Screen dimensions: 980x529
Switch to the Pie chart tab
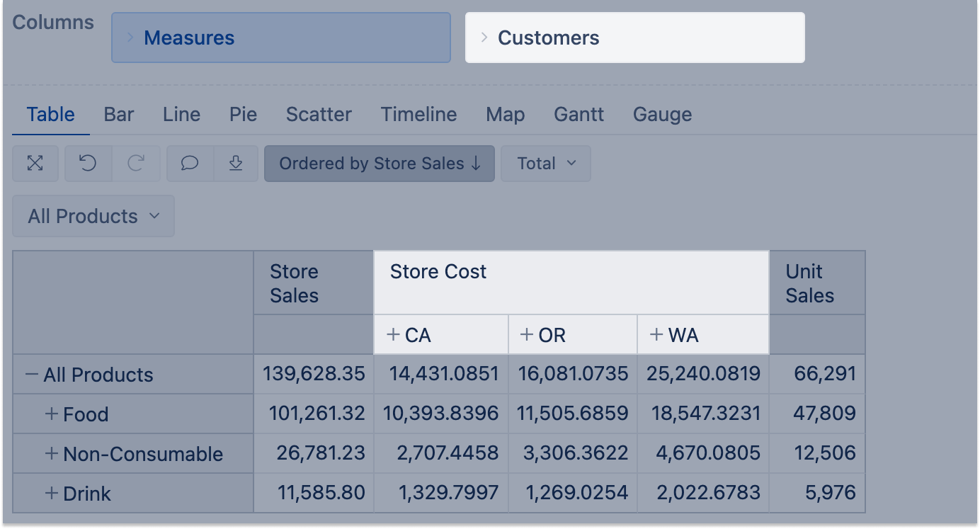click(x=243, y=115)
